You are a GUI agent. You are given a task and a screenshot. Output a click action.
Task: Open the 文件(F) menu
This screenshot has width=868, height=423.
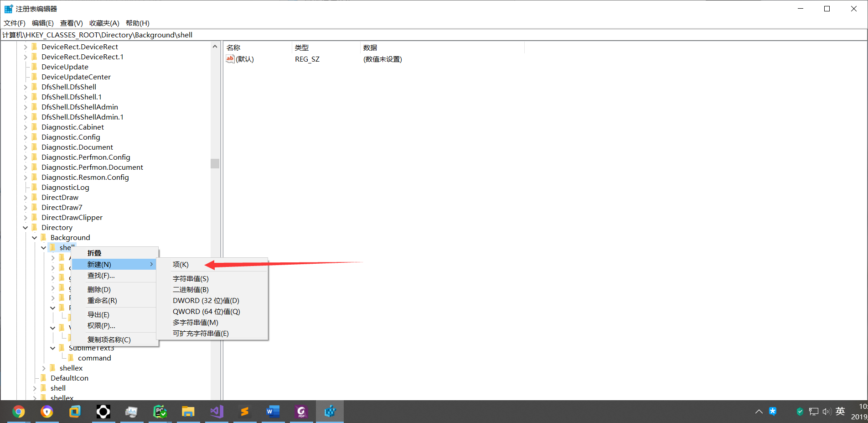(15, 23)
